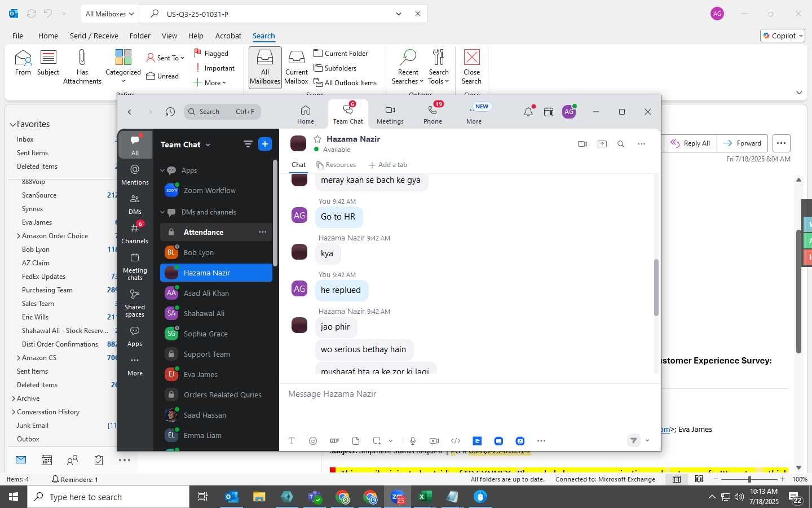This screenshot has height=508, width=812.
Task: Open the Support Team channel
Action: (x=216, y=354)
